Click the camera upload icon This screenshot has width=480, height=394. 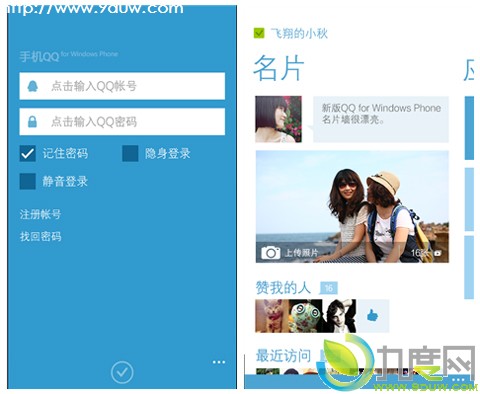271,252
